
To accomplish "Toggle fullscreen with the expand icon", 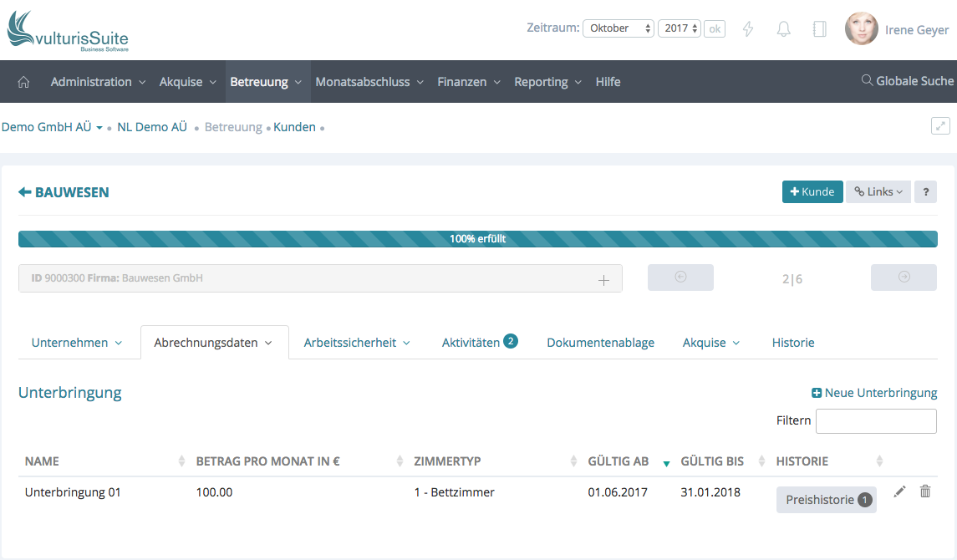I will point(940,126).
